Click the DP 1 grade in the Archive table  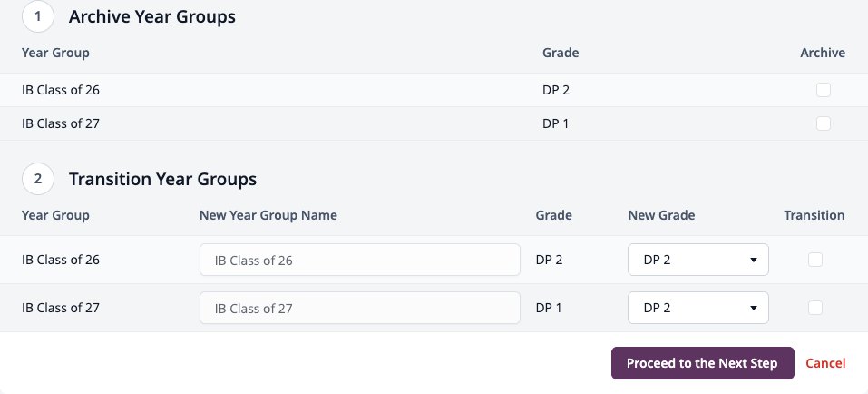(555, 123)
